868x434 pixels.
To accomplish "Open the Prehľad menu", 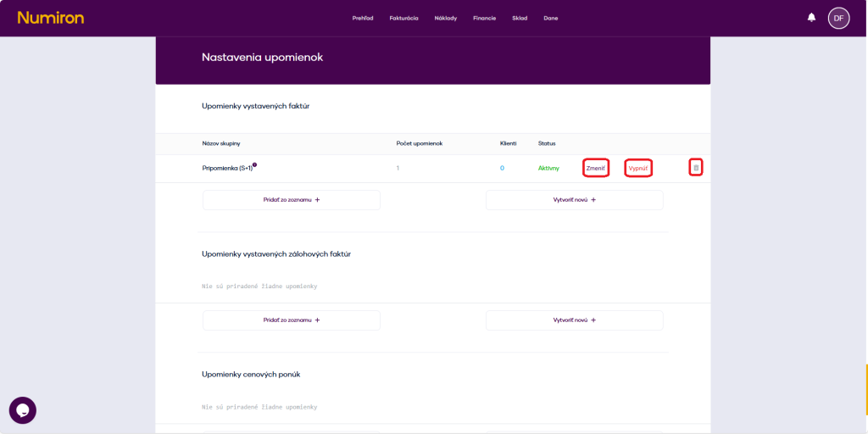I will (363, 18).
